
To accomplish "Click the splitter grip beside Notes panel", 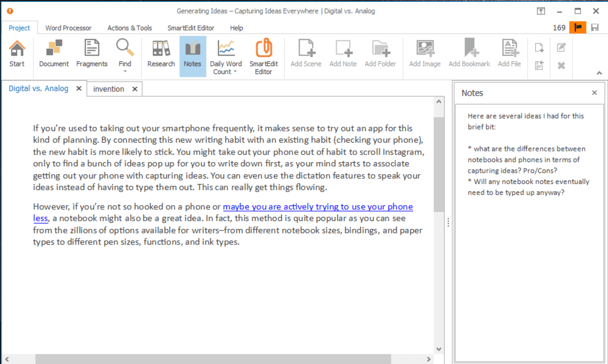I will (x=448, y=223).
